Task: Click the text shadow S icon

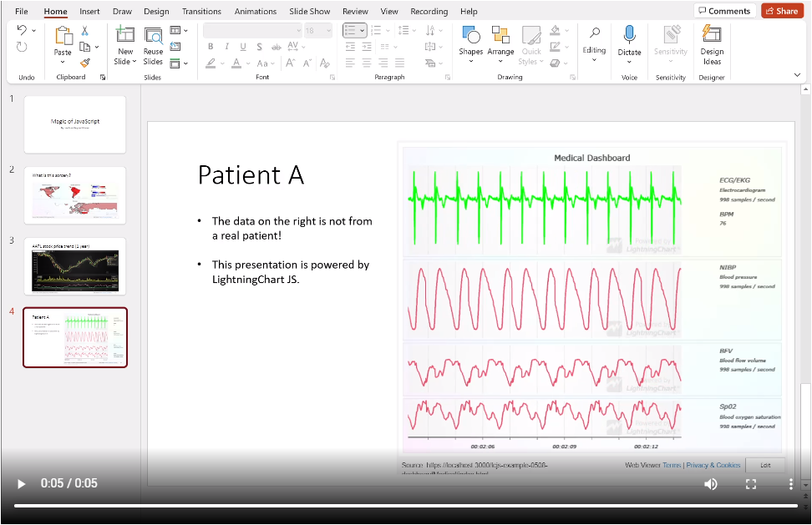Action: (x=259, y=47)
